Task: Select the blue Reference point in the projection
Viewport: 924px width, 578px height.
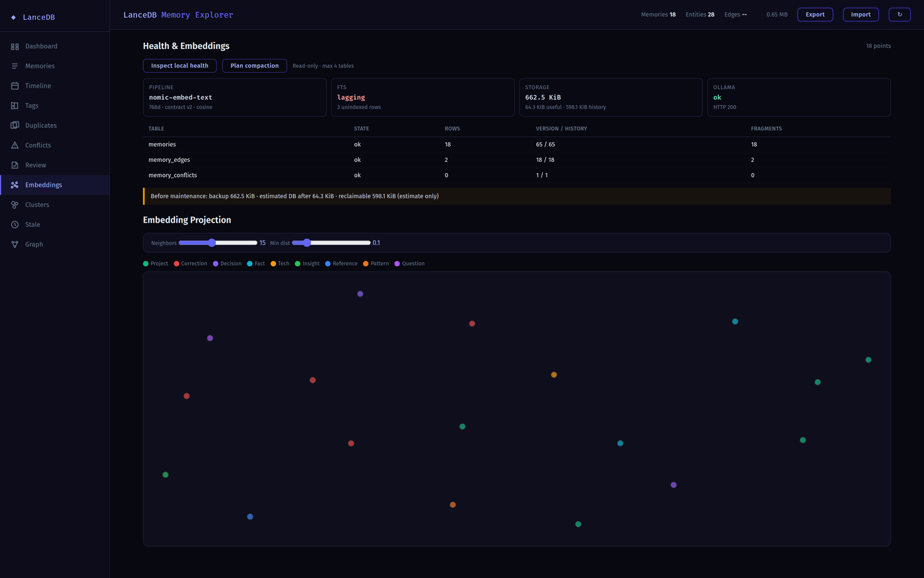Action: coord(250,517)
